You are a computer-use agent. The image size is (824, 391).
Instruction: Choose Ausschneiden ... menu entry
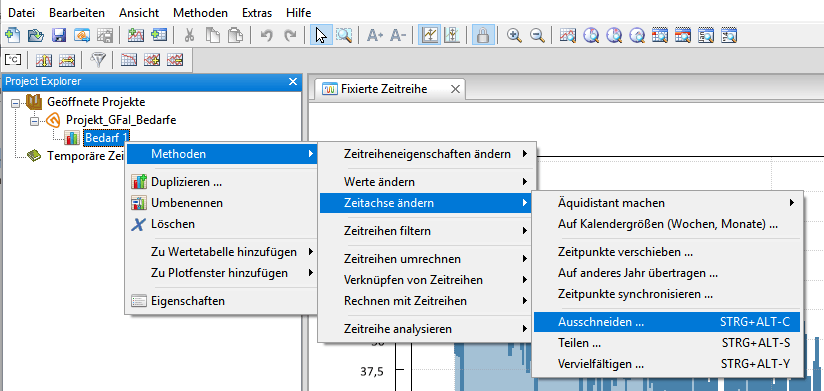click(667, 322)
